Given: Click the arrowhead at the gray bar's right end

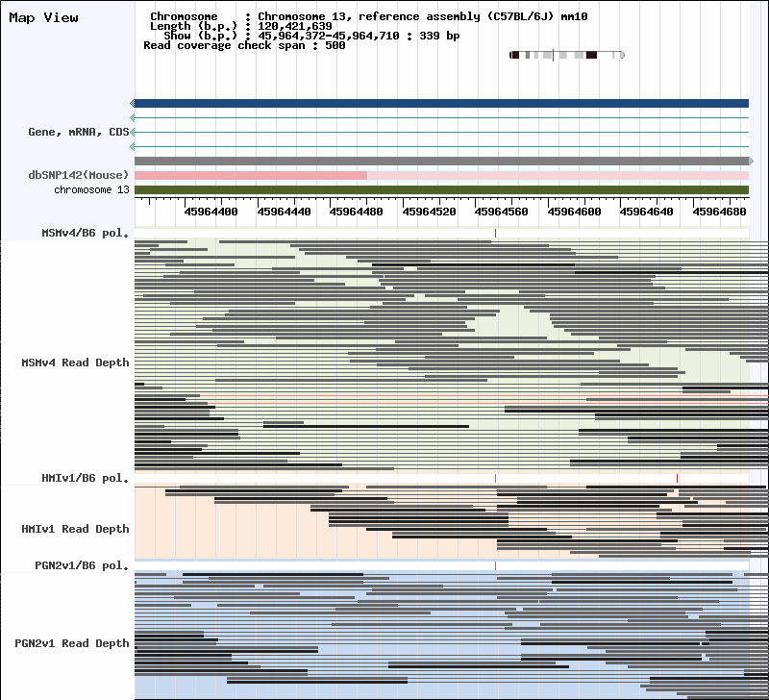Looking at the screenshot, I should click(751, 161).
